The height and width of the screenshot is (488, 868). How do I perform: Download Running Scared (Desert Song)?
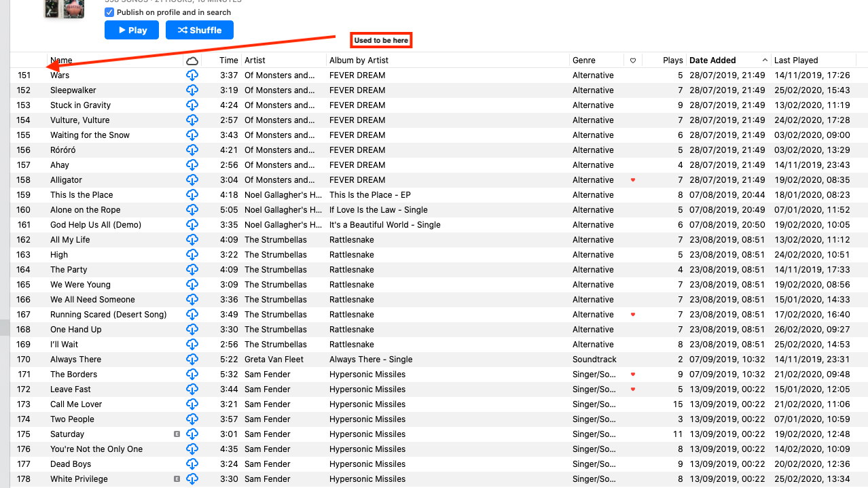tap(192, 315)
